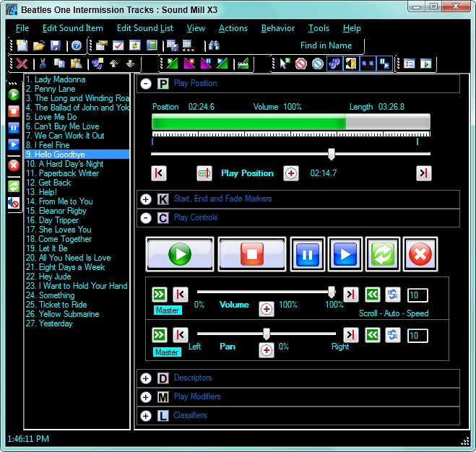This screenshot has height=452, width=476.
Task: Click the green refresh window toolbar icon
Action: 135,45
